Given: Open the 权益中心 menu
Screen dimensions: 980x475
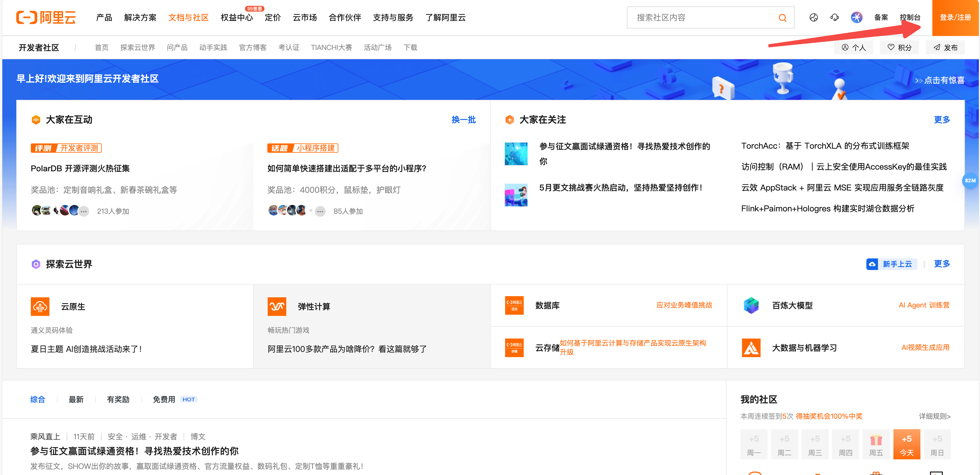Looking at the screenshot, I should coord(237,17).
